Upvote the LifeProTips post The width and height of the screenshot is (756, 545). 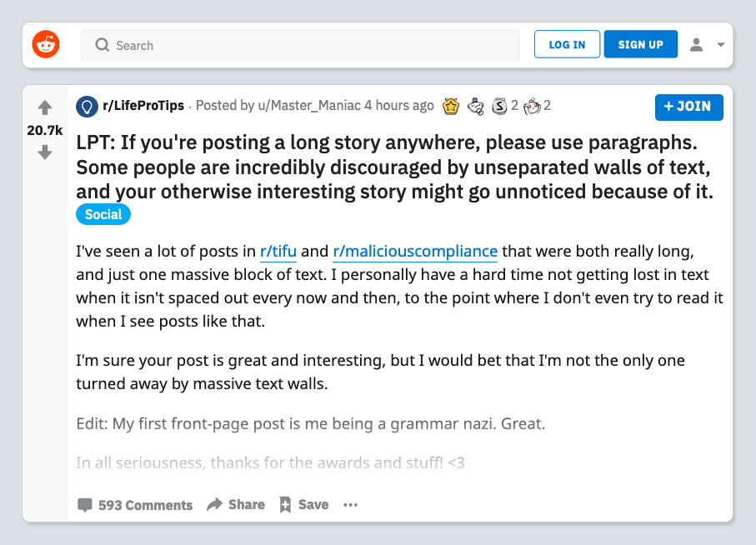point(45,107)
